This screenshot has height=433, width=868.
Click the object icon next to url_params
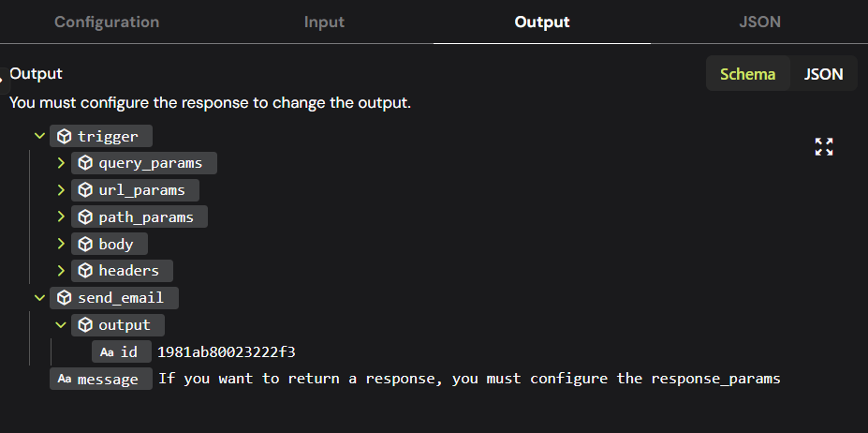pyautogui.click(x=85, y=190)
